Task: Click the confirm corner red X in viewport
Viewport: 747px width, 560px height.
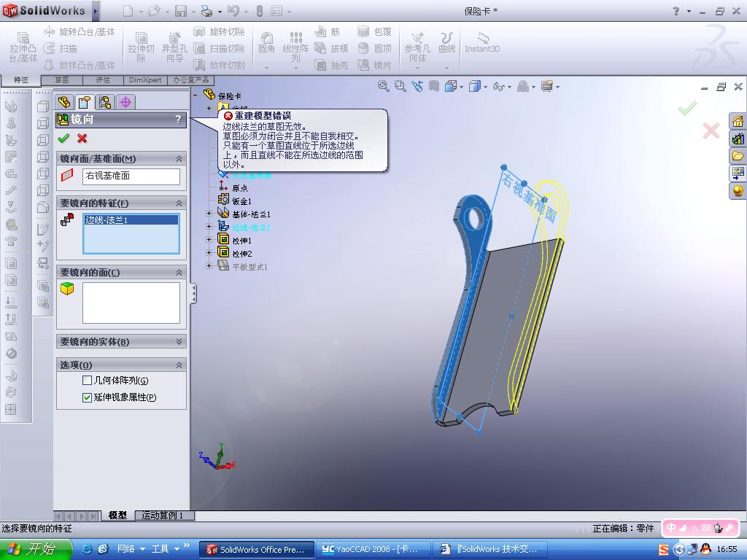Action: pyautogui.click(x=711, y=131)
